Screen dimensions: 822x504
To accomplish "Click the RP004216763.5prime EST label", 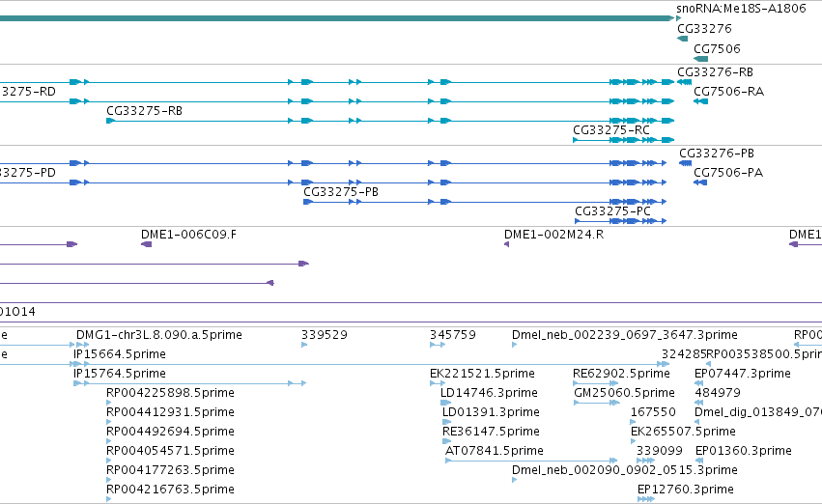I will click(170, 490).
